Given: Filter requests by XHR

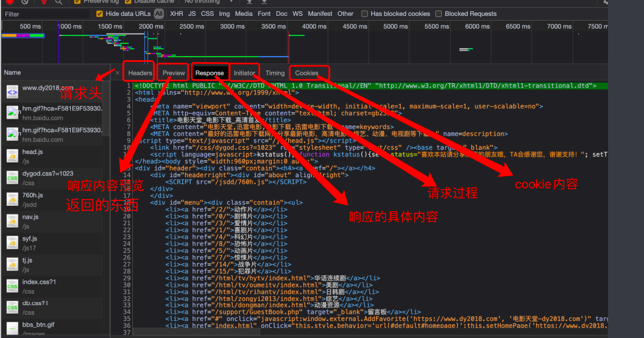Looking at the screenshot, I should [177, 13].
